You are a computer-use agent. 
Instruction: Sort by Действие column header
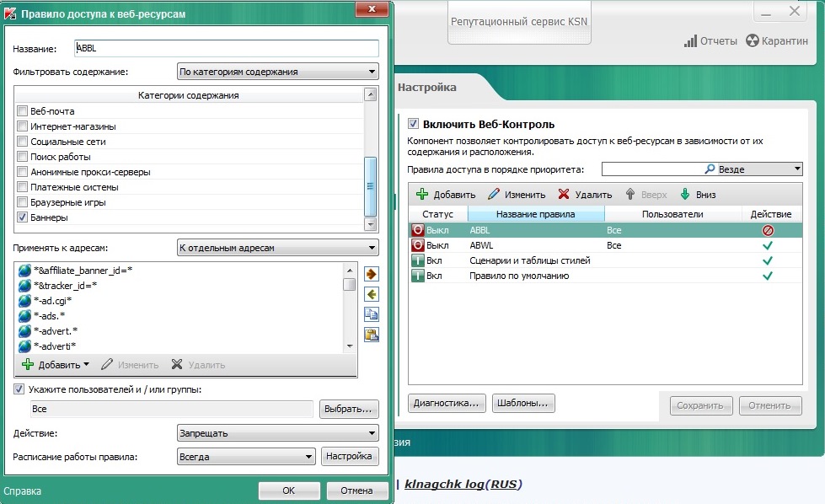771,214
